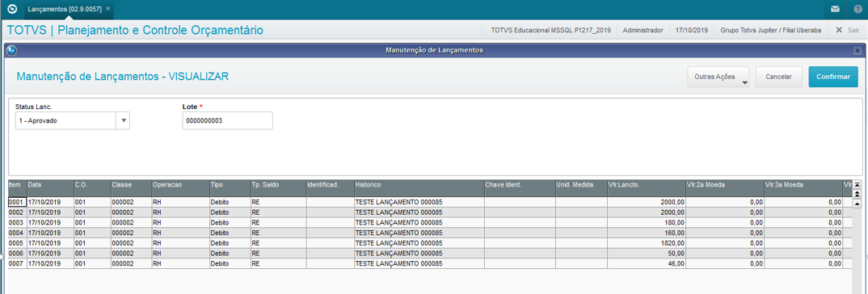Click the C.O. column header
Screen dimensions: 868x294
point(92,187)
